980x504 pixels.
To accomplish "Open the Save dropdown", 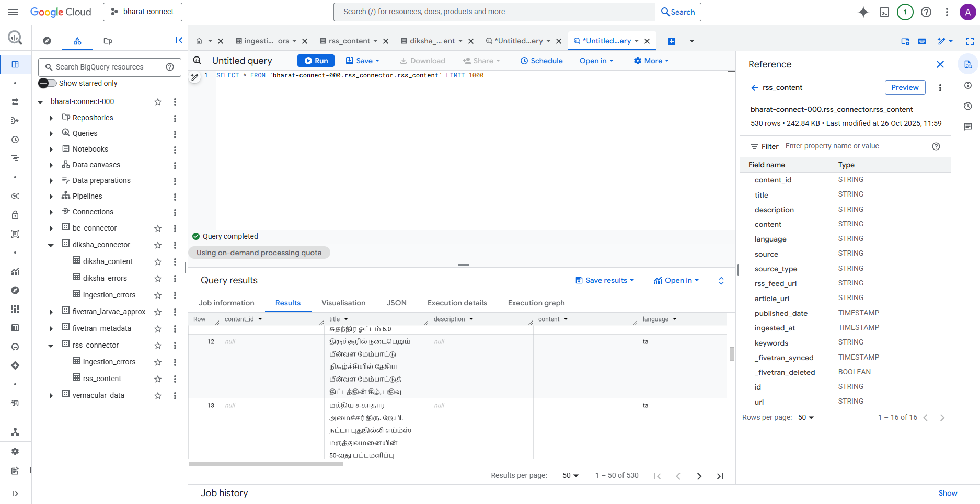I will 363,61.
